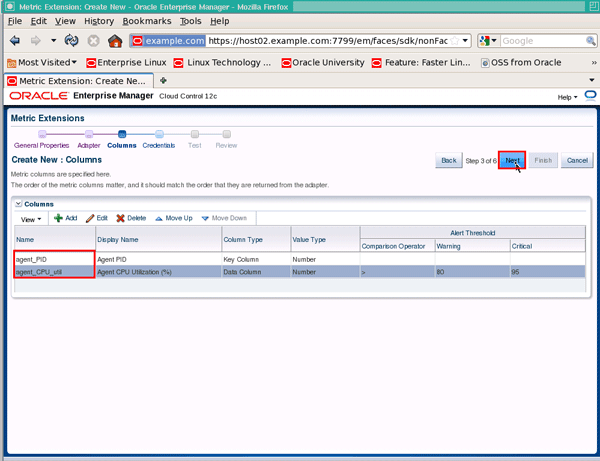This screenshot has height=461, width=600.
Task: Delete the selected column
Action: point(131,218)
